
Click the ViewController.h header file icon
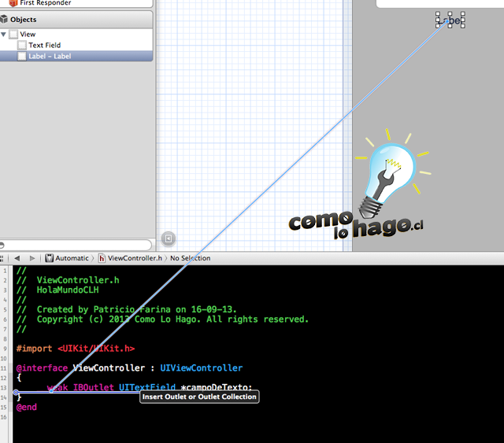[102, 258]
